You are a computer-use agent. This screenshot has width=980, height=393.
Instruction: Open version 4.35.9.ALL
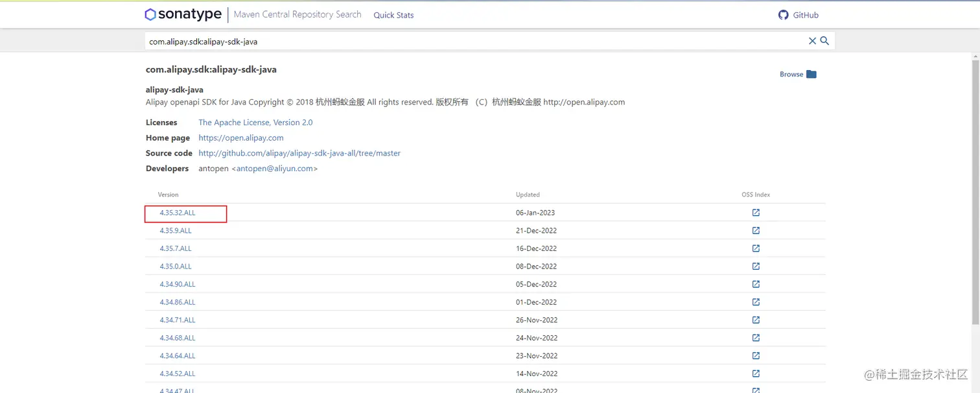coord(176,231)
